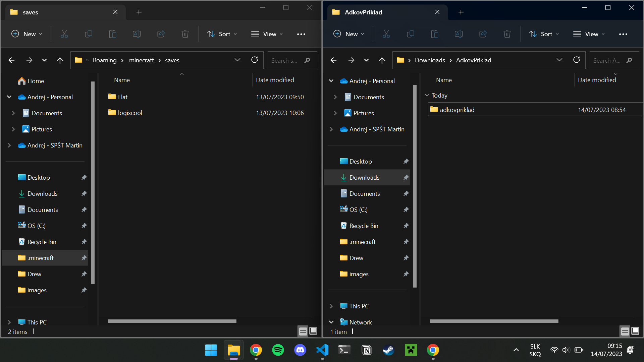
Task: Open See more options in saves window
Action: coord(301,34)
